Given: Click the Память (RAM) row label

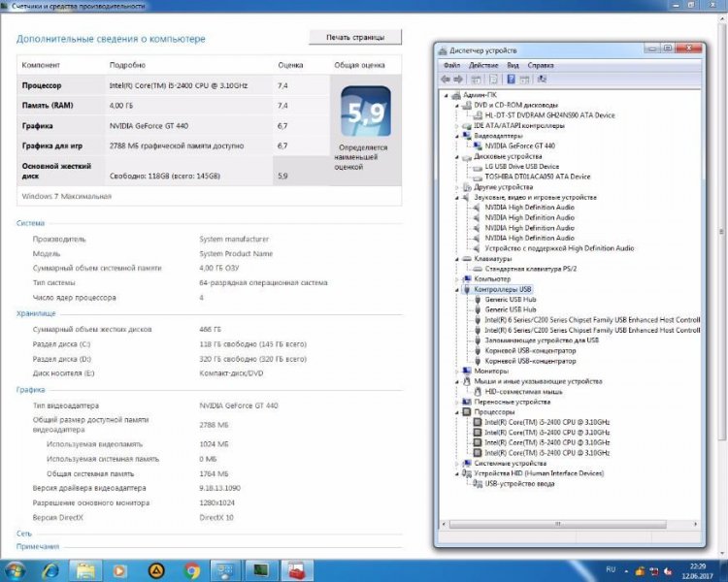Looking at the screenshot, I should (x=48, y=106).
